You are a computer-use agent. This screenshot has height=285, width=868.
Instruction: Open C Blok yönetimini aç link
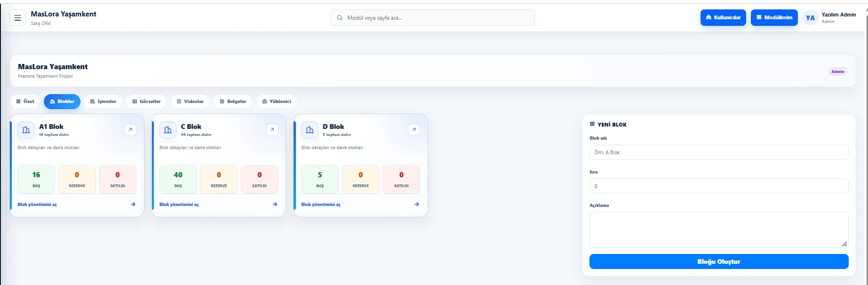pyautogui.click(x=179, y=205)
